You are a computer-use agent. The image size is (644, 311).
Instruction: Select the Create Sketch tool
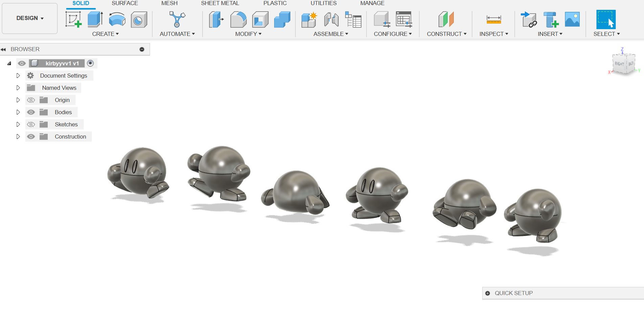coord(73,19)
